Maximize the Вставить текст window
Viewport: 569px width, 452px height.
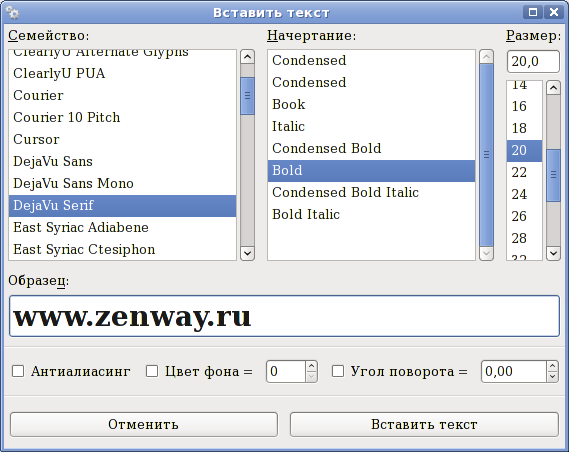point(533,12)
